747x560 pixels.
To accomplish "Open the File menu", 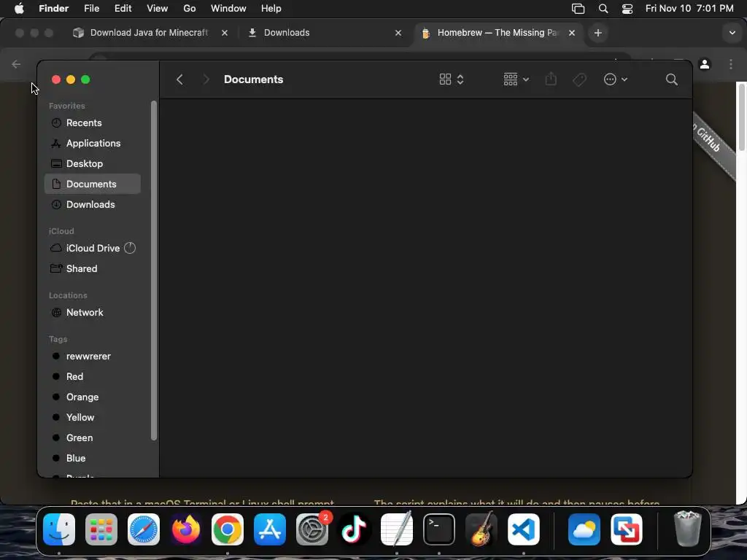I will click(91, 9).
